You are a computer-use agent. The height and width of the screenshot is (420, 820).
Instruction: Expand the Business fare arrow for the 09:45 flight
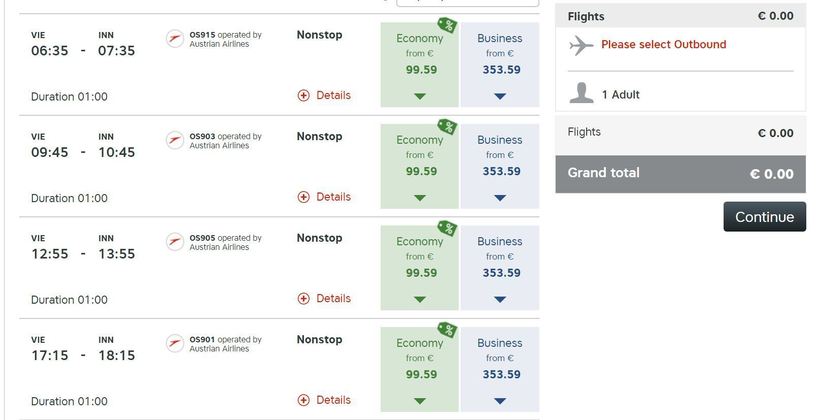[500, 198]
